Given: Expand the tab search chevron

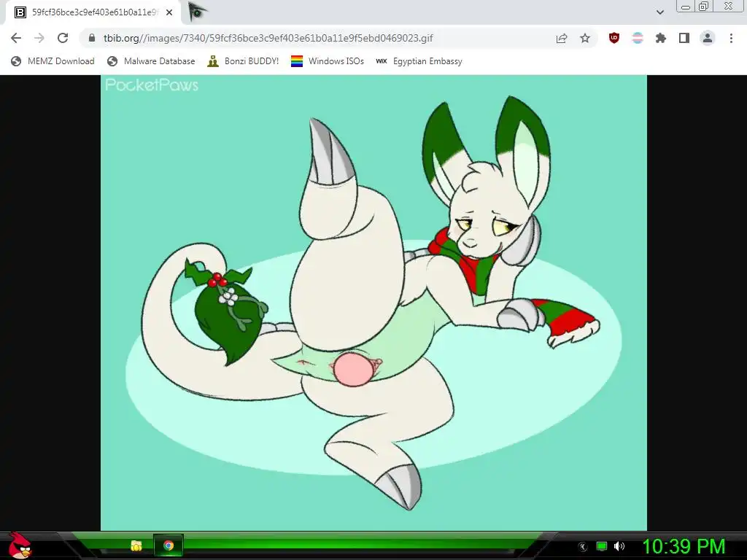Looking at the screenshot, I should pos(659,12).
